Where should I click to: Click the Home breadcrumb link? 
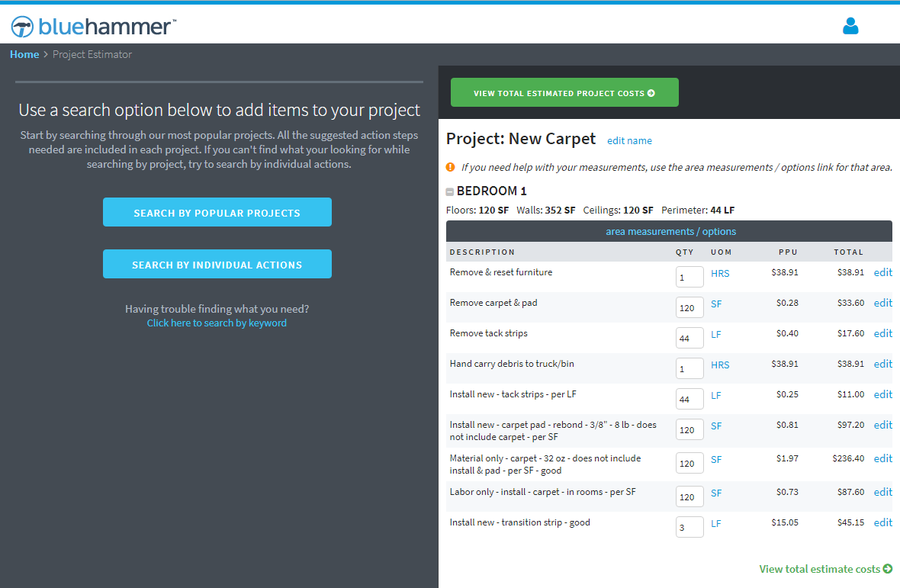click(24, 54)
